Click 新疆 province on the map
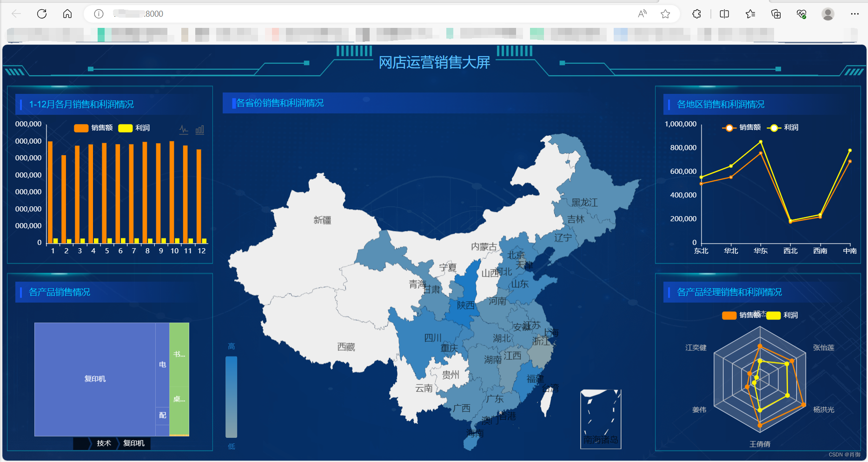Image resolution: width=868 pixels, height=462 pixels. [x=322, y=220]
